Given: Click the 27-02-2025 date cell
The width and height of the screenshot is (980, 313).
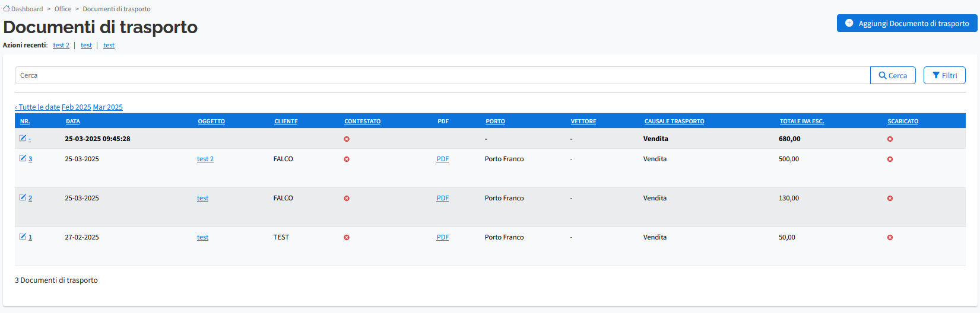Looking at the screenshot, I should [82, 237].
